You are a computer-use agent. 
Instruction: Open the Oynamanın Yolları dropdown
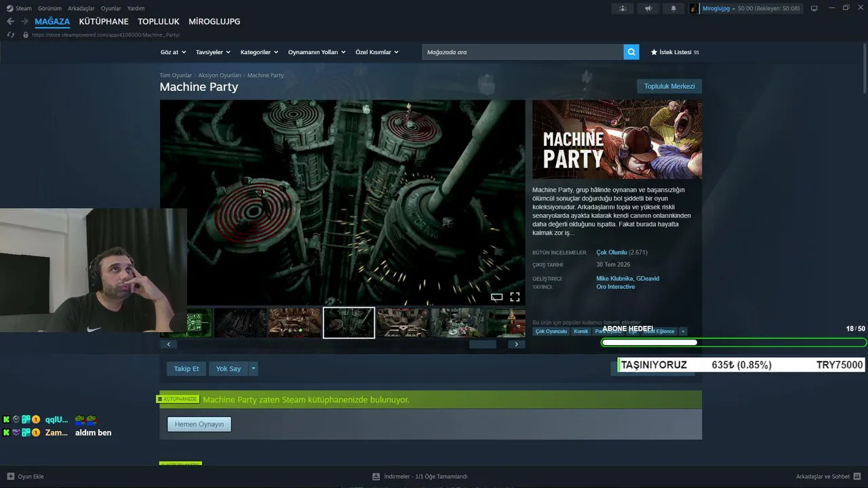[x=317, y=52]
